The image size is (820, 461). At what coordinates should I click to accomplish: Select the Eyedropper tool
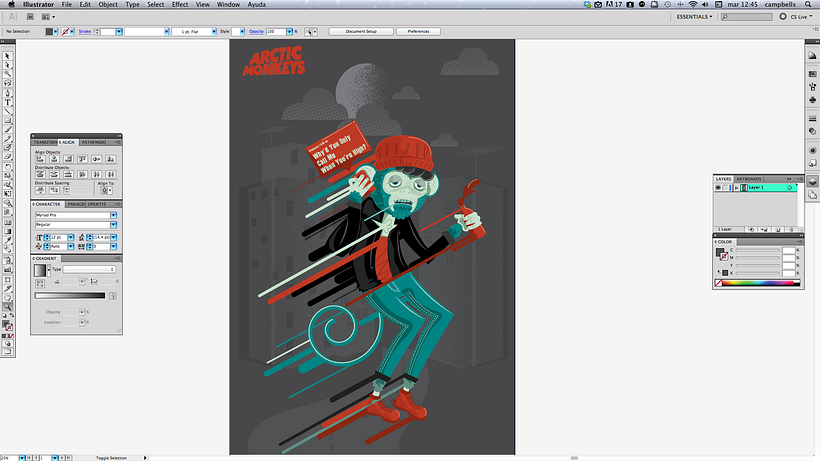[x=7, y=240]
